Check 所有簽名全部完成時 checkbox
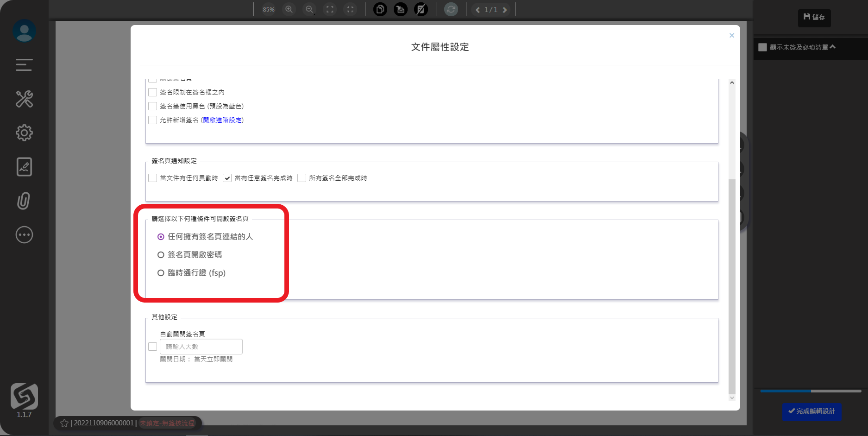 (x=302, y=178)
